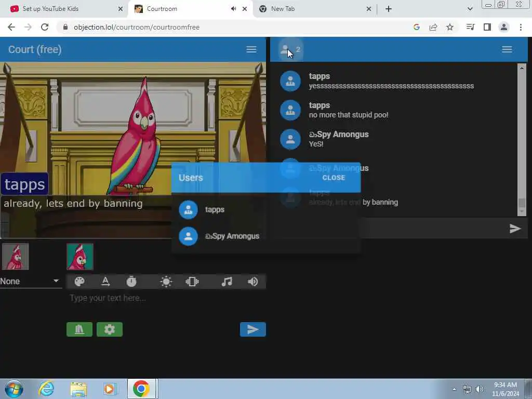
Task: Click avatar beside no more that stupid poo
Action: (290, 110)
